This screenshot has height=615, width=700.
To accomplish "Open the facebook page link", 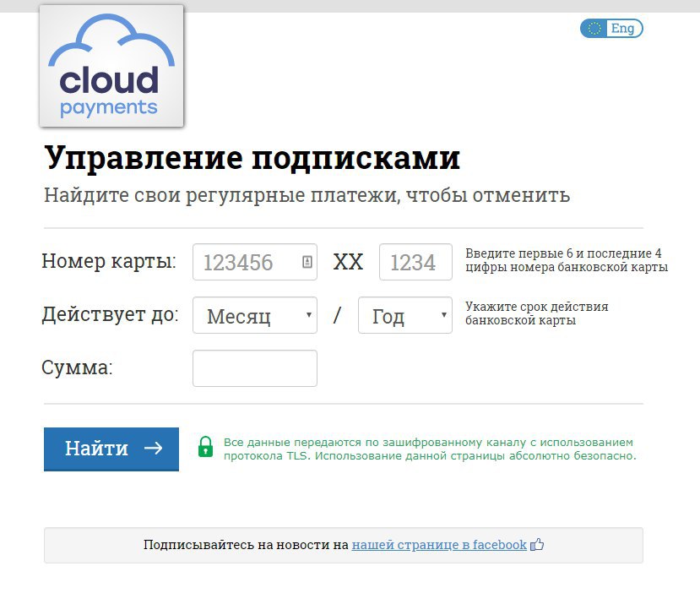I will [x=439, y=545].
